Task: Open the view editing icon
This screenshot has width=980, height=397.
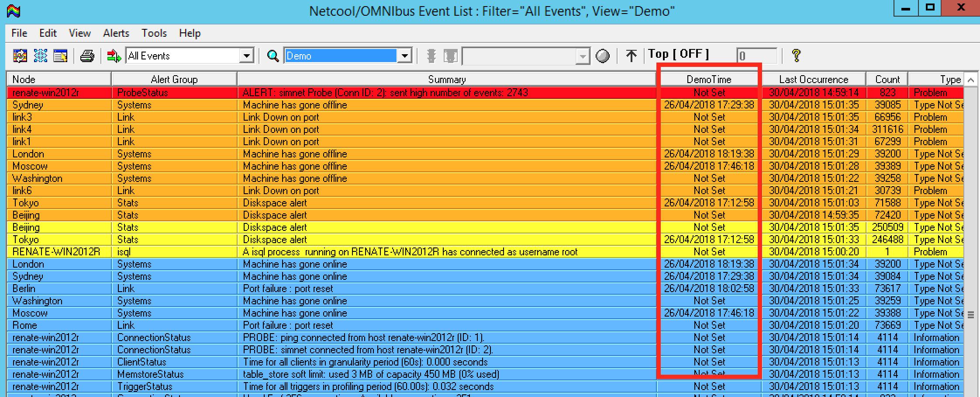Action: coord(61,56)
